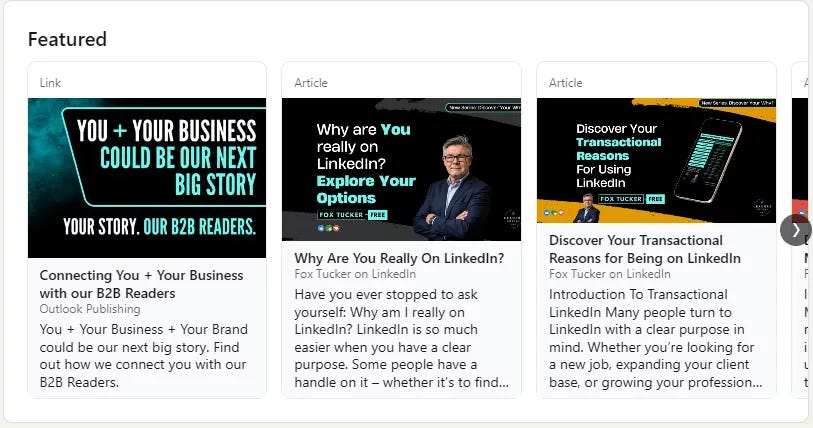Click the 'Link' label on first card
This screenshot has height=428, width=813.
coord(50,83)
